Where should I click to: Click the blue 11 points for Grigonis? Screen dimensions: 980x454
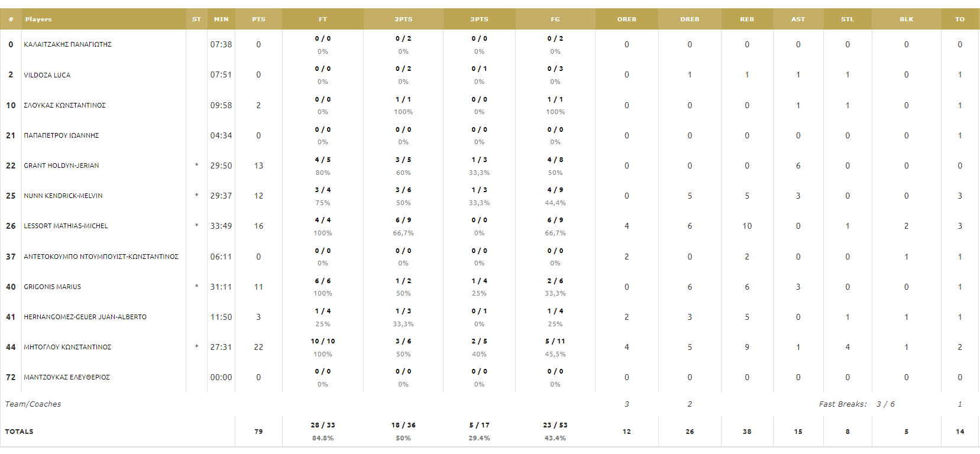(258, 287)
